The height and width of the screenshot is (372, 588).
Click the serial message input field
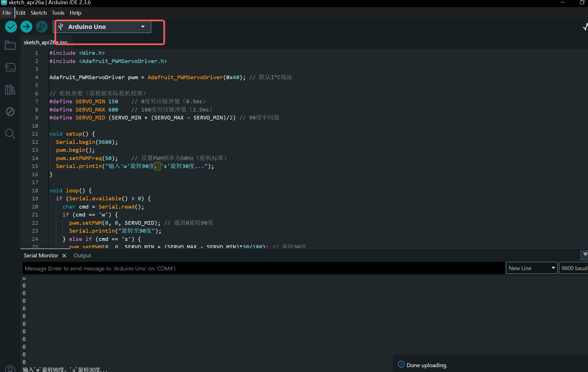coord(263,268)
